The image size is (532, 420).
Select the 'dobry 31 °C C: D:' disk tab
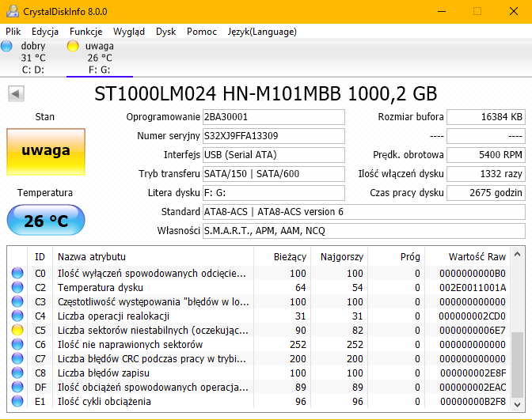point(33,58)
